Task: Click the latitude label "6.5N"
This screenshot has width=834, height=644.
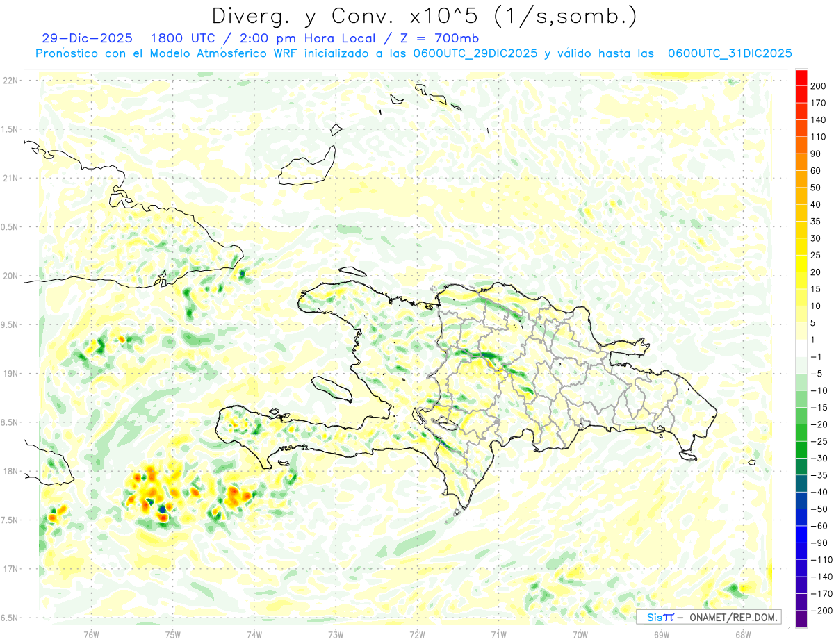Action: click(10, 618)
